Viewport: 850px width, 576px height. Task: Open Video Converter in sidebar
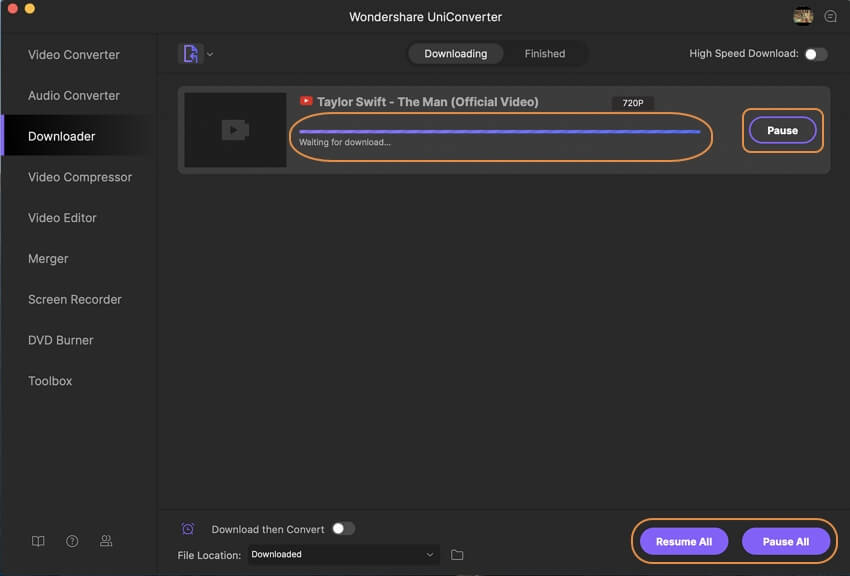74,55
